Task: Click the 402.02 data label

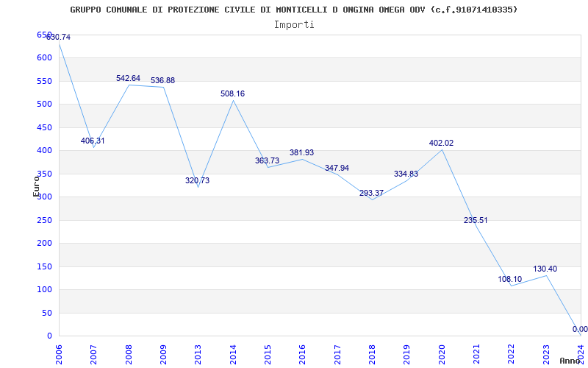Action: pyautogui.click(x=441, y=143)
